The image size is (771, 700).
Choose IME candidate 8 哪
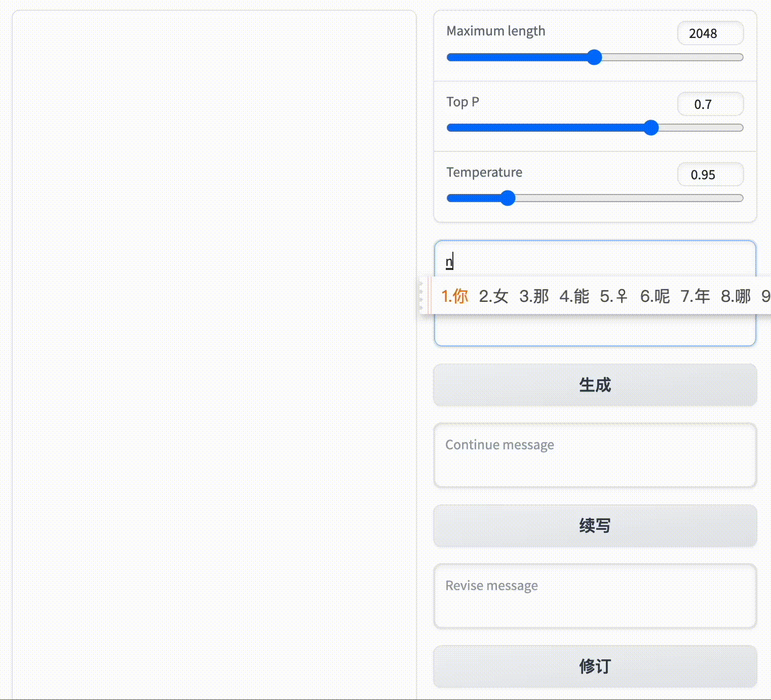(736, 296)
